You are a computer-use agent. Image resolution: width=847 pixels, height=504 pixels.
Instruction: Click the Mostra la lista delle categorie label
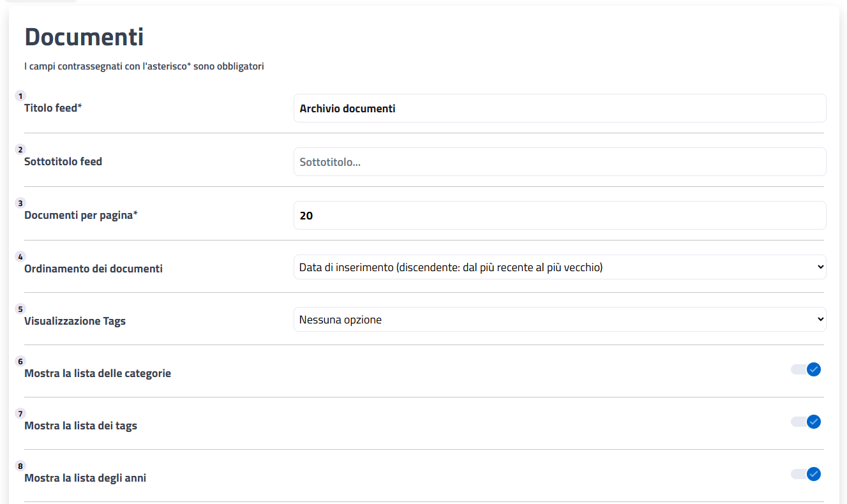[x=98, y=373]
